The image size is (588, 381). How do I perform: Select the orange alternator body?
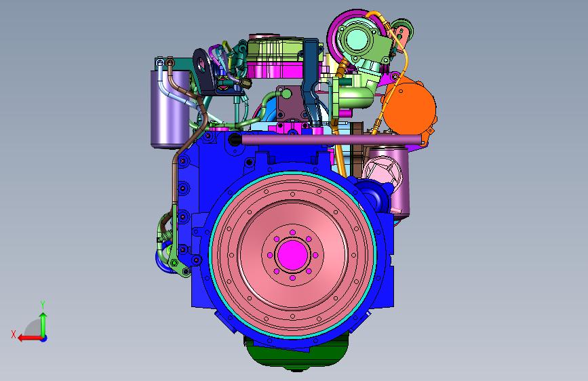click(x=410, y=107)
